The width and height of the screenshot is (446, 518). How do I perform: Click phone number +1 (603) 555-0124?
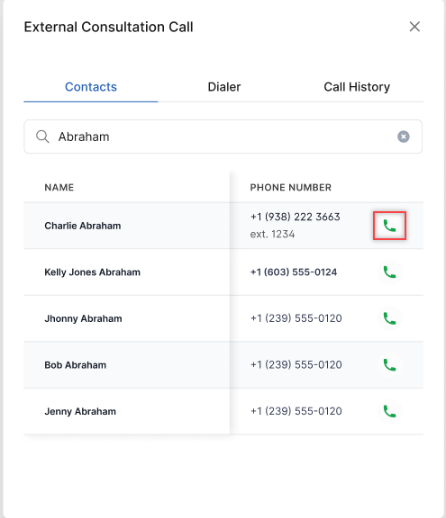[x=293, y=272]
